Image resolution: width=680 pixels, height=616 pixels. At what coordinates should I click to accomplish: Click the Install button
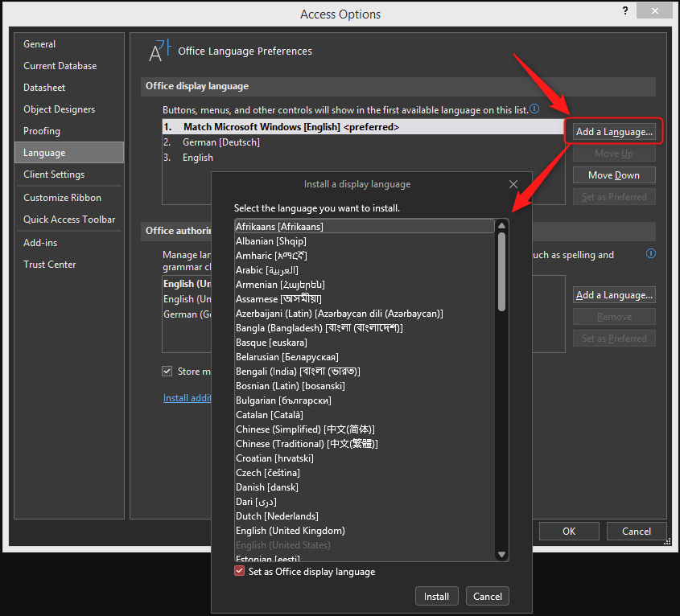pos(436,597)
